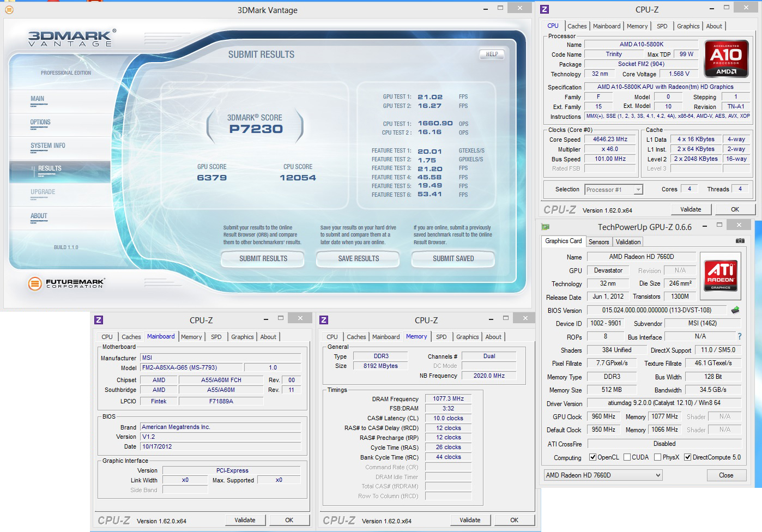The width and height of the screenshot is (762, 532).
Task: Switch to the Sensors tab in GPU-Z
Action: [598, 241]
